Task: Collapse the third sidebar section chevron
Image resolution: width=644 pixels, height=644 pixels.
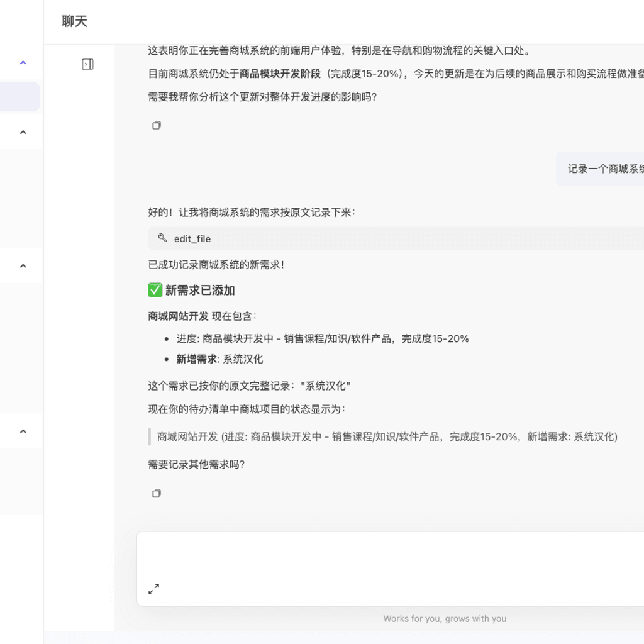Action: [x=23, y=266]
